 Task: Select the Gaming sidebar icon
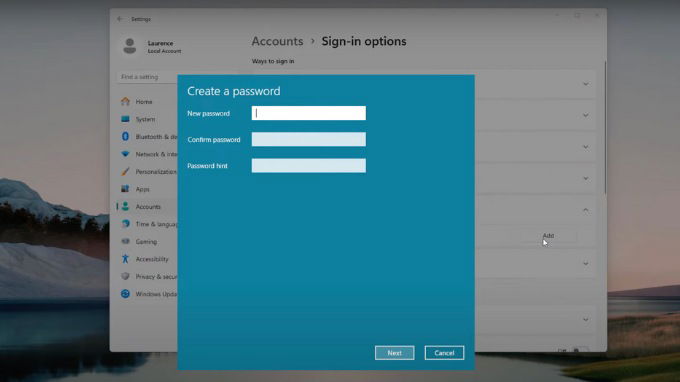tap(125, 241)
